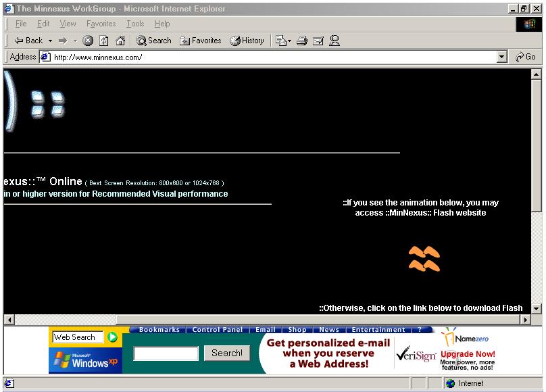Viewport: 546px width, 392px height.
Task: Click the glowing blue dots logo graphic
Action: pyautogui.click(x=48, y=103)
